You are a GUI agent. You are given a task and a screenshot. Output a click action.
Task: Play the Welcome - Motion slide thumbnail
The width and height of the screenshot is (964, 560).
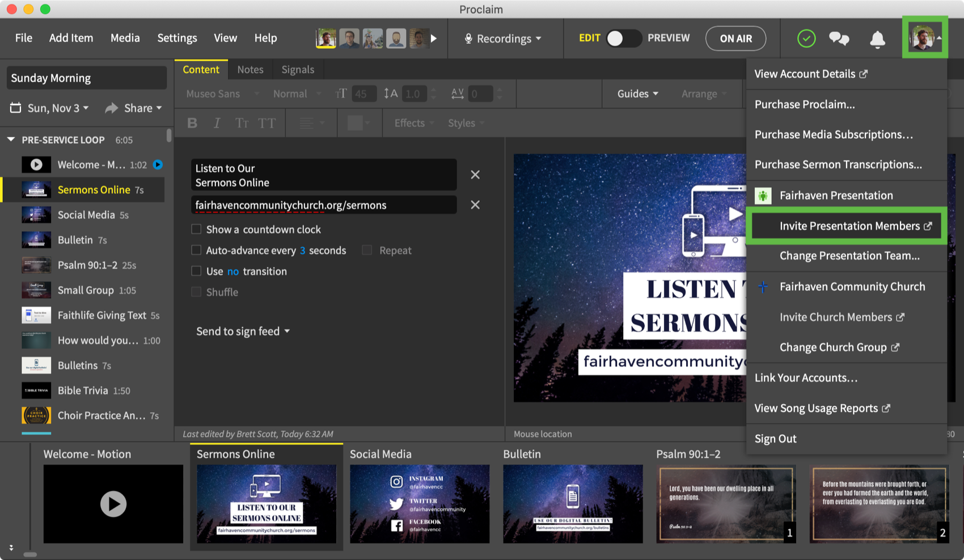(113, 504)
